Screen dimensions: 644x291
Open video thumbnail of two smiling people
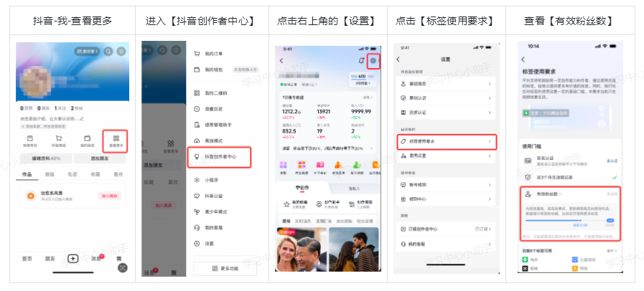tap(302, 249)
